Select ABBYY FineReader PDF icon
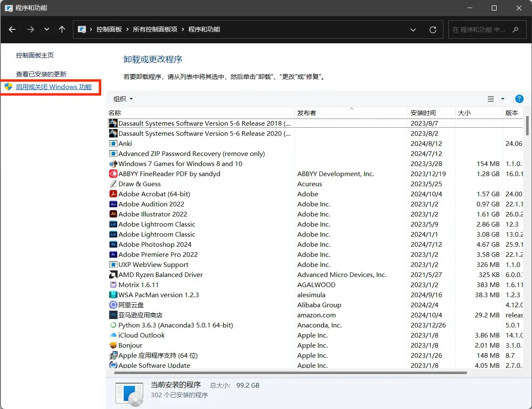Image resolution: width=532 pixels, height=409 pixels. [x=113, y=174]
